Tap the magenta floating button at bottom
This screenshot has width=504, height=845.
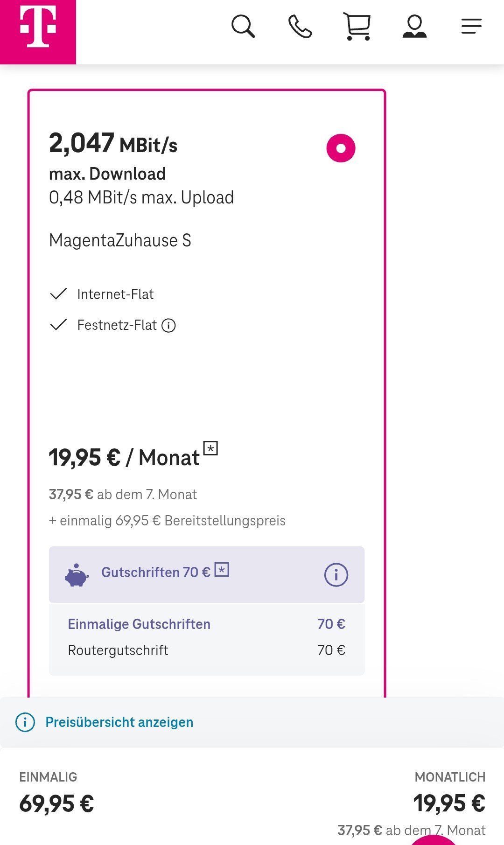pos(434,840)
